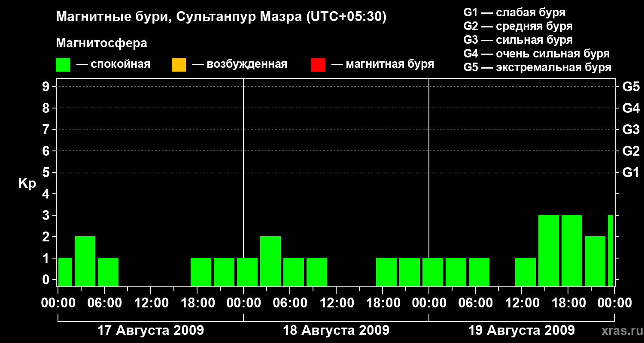The image size is (644, 343).
Task: Click the '12:00' time label of 17 August
Action: pos(151,303)
